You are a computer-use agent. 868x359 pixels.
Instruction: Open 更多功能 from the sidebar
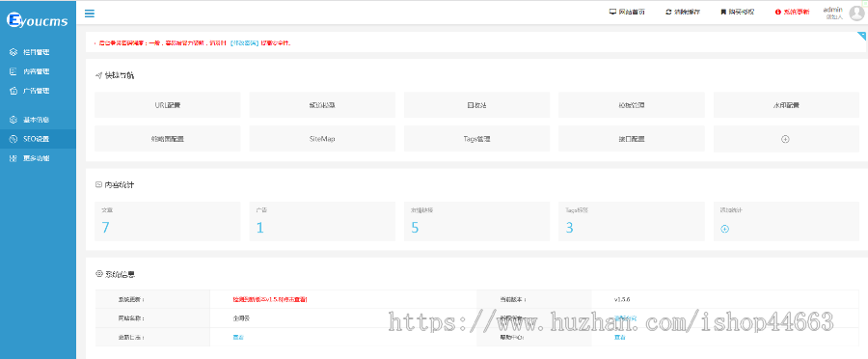38,158
